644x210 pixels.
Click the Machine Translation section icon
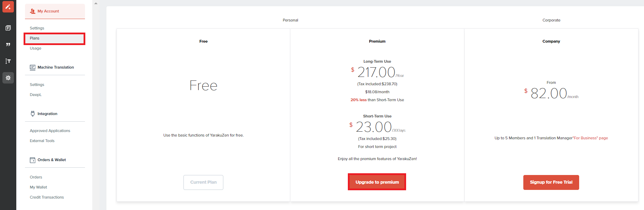click(33, 68)
